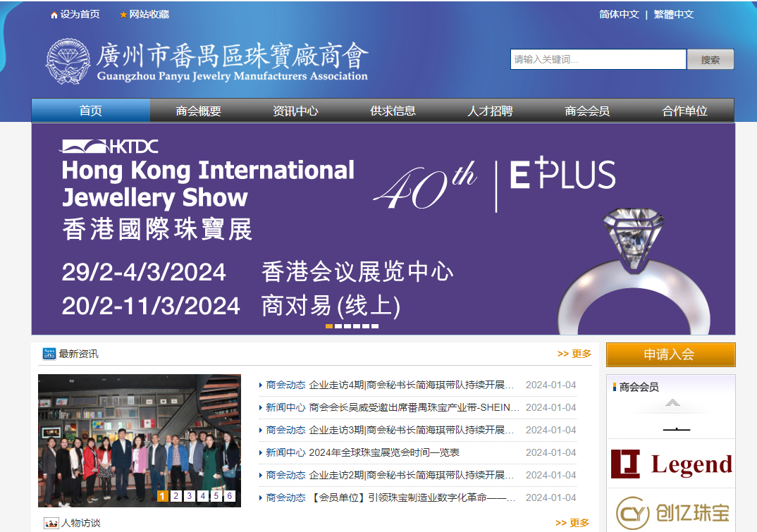Select the second banner slide indicator

coord(338,326)
